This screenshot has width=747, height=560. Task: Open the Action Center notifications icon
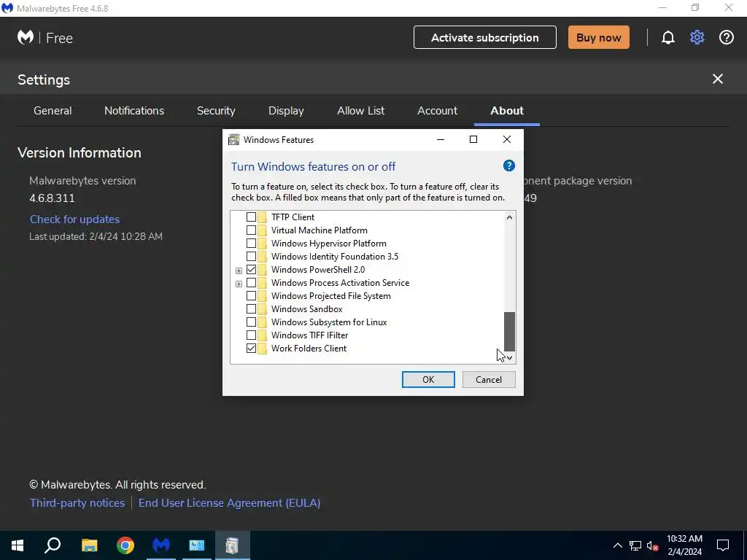click(723, 545)
